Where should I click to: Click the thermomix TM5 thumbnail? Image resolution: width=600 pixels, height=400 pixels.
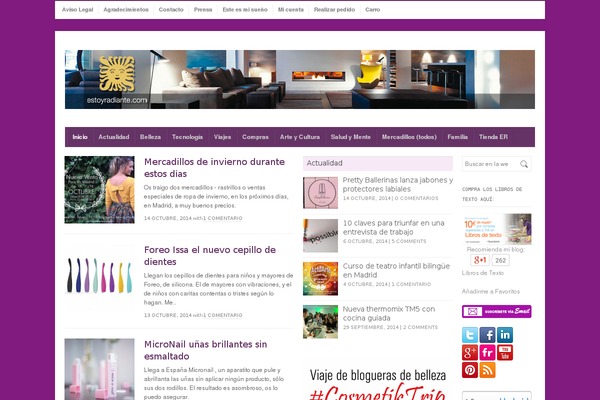coord(320,322)
